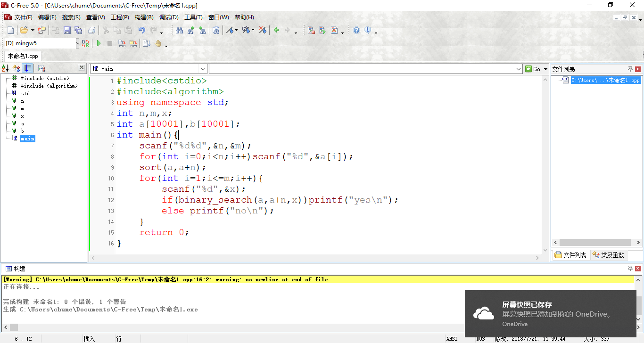The width and height of the screenshot is (644, 343).
Task: Open the 文件(F) menu
Action: (x=23, y=17)
